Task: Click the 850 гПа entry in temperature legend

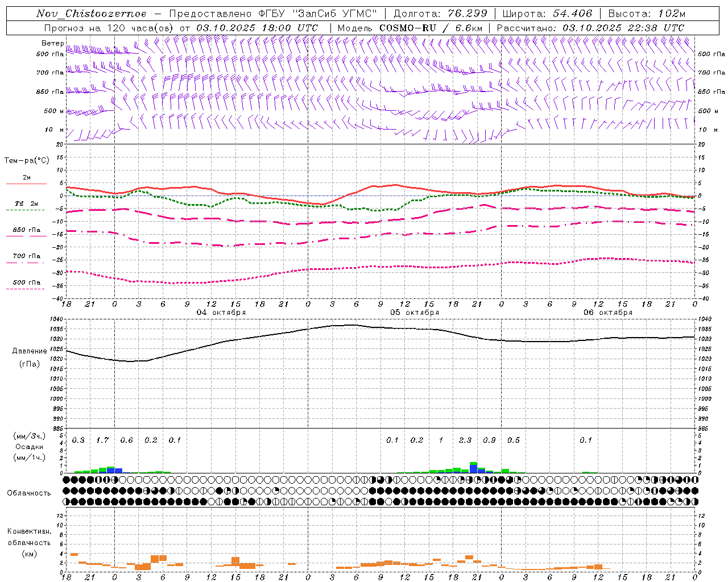Action: (27, 230)
